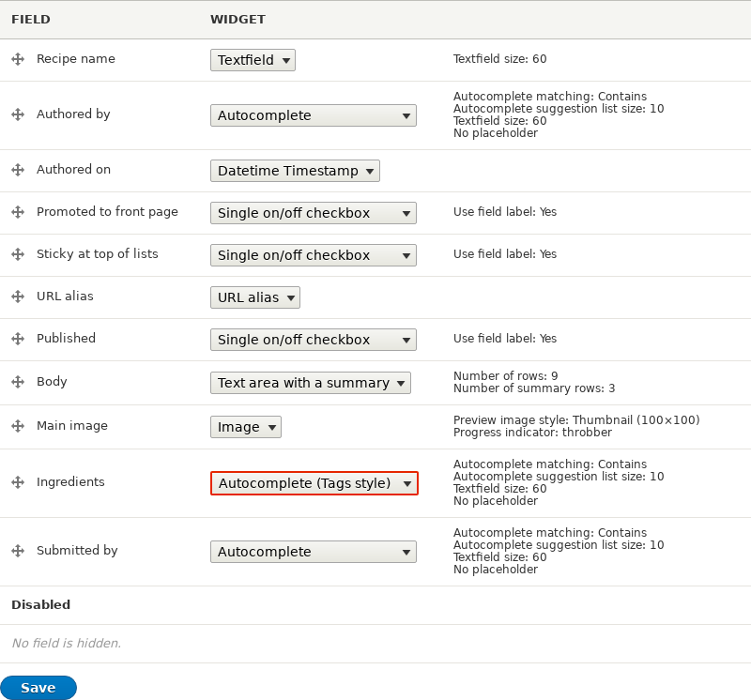The height and width of the screenshot is (700, 751).
Task: Click the drag handle beside Authored on
Action: point(18,171)
